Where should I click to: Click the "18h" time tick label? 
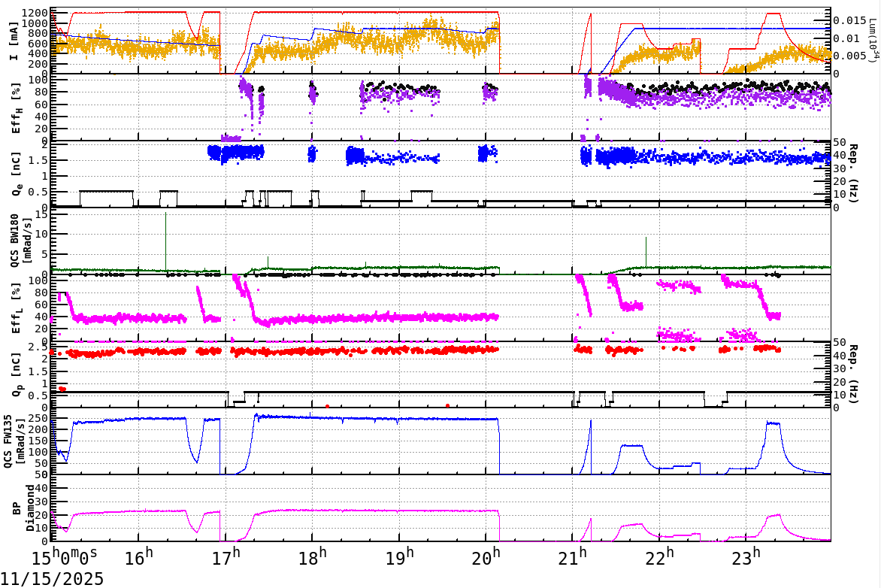312,557
